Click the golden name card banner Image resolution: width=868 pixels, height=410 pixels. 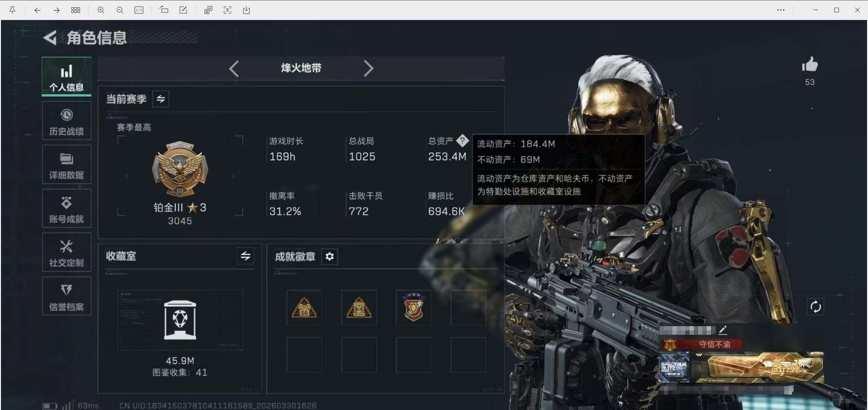(x=757, y=368)
